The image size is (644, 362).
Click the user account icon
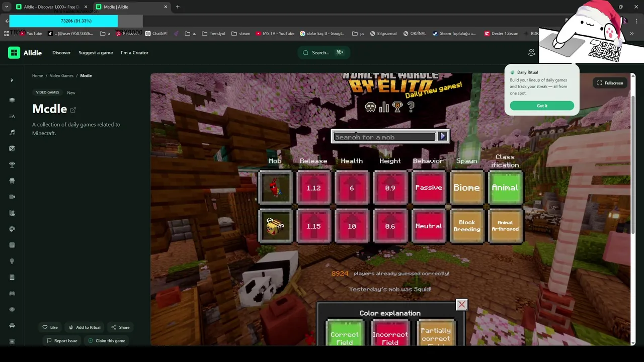(x=531, y=52)
